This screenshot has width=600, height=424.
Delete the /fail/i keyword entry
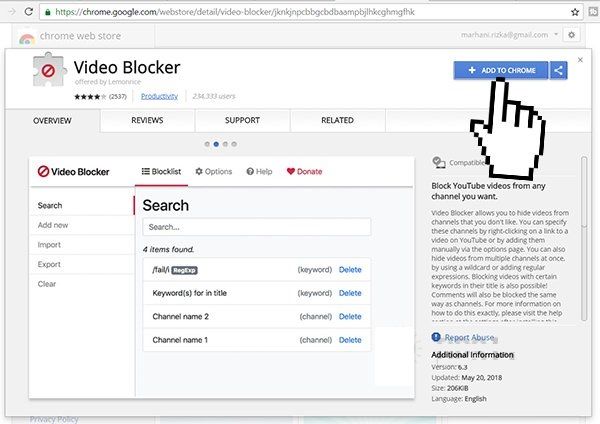coord(350,270)
